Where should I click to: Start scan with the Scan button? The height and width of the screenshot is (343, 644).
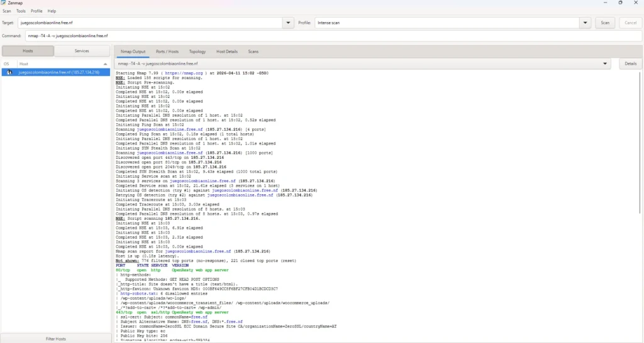[x=605, y=23]
